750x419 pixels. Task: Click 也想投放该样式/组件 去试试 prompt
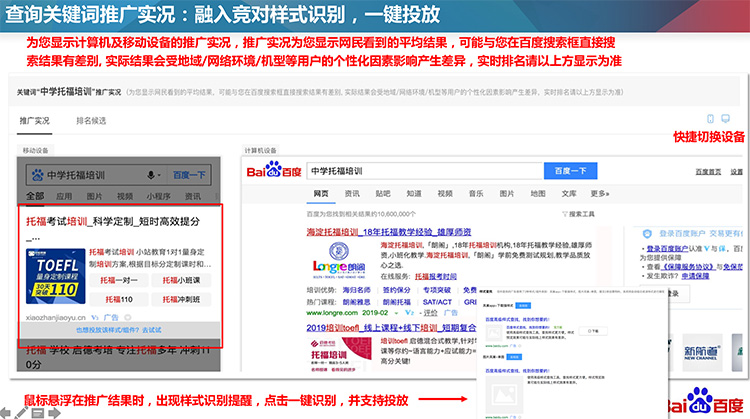point(117,328)
